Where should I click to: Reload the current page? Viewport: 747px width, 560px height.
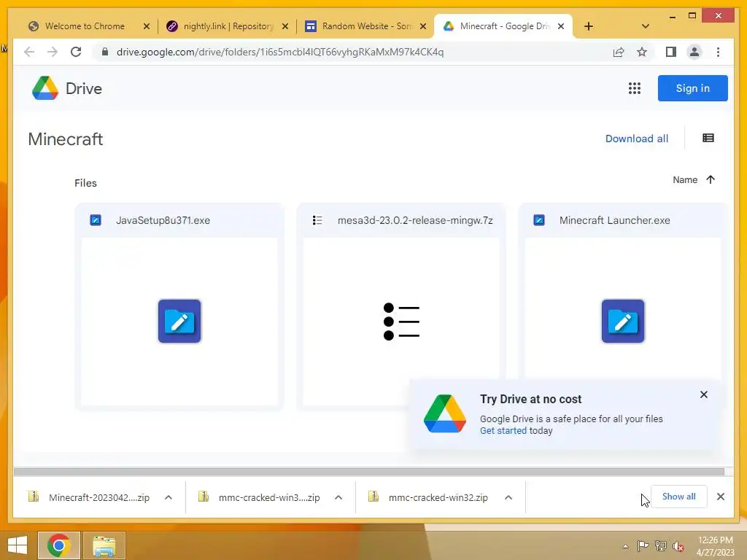[76, 52]
